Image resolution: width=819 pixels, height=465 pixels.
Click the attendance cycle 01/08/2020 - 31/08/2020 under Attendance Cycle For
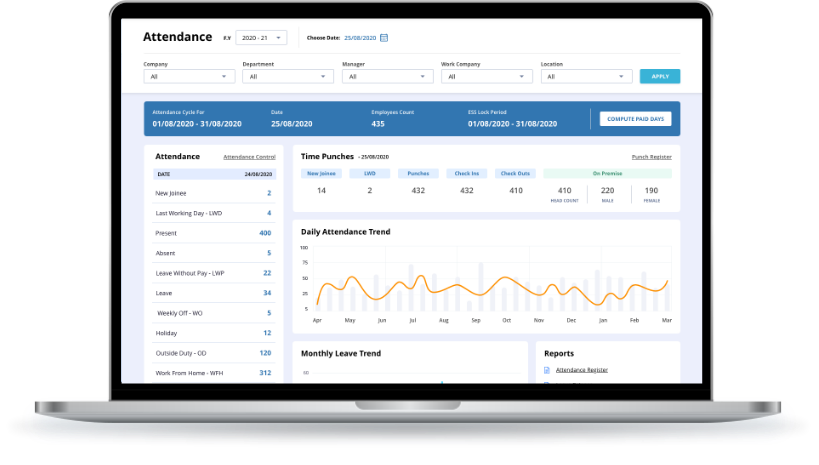[197, 124]
